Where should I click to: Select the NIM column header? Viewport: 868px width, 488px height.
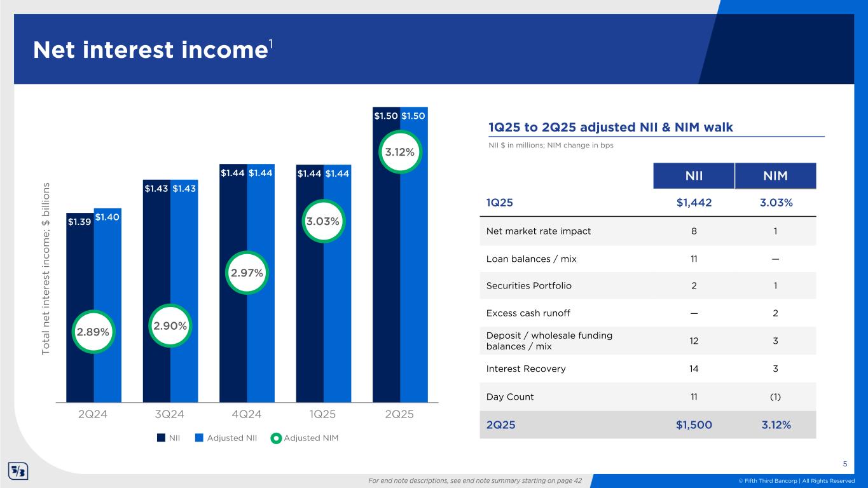tap(775, 176)
